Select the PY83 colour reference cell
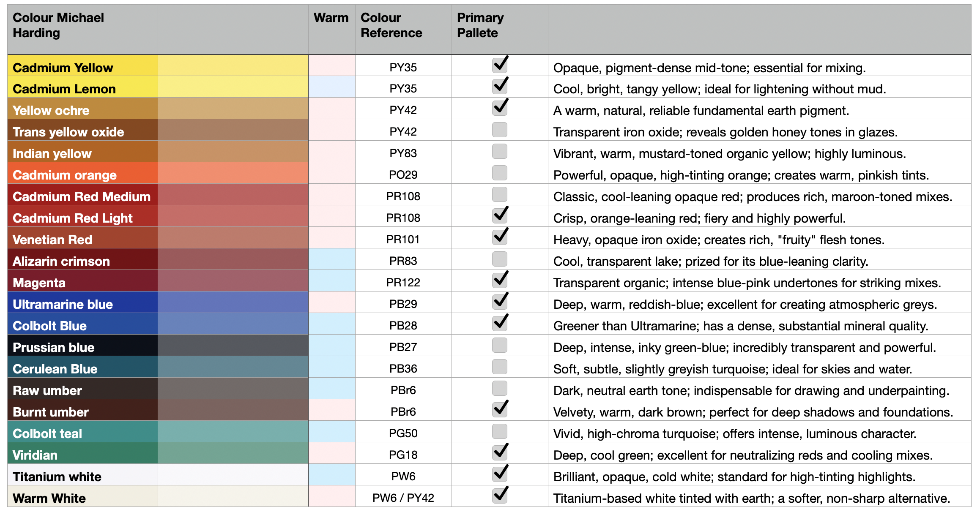The image size is (980, 512). pyautogui.click(x=403, y=151)
